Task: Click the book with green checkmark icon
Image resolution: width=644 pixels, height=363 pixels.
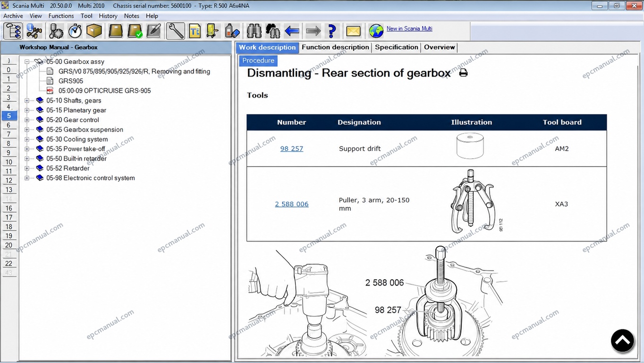Action: click(135, 31)
